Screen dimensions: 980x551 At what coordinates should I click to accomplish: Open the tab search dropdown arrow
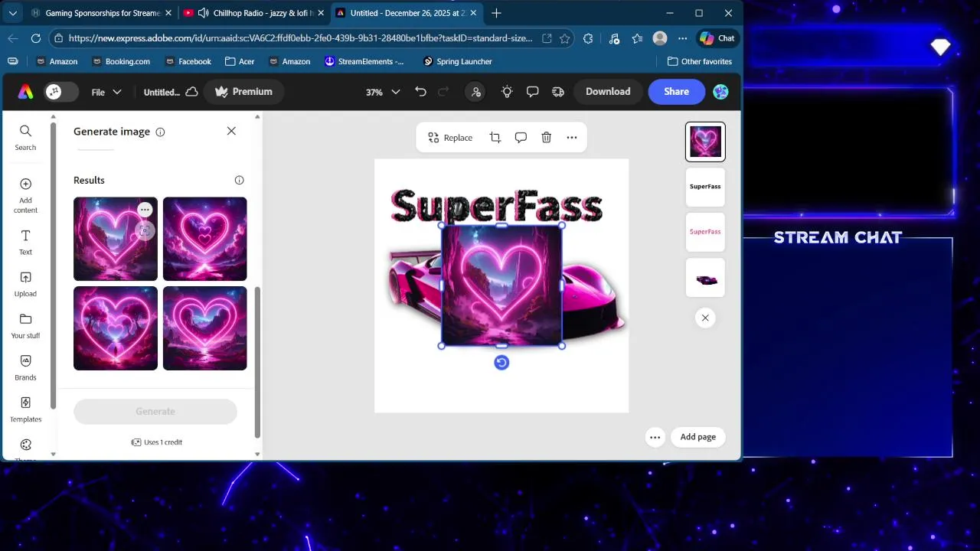(x=12, y=13)
